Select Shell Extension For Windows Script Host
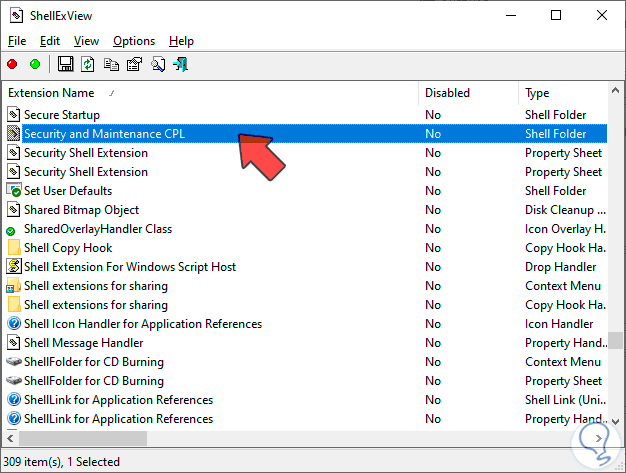This screenshot has width=626, height=473. pos(129,267)
